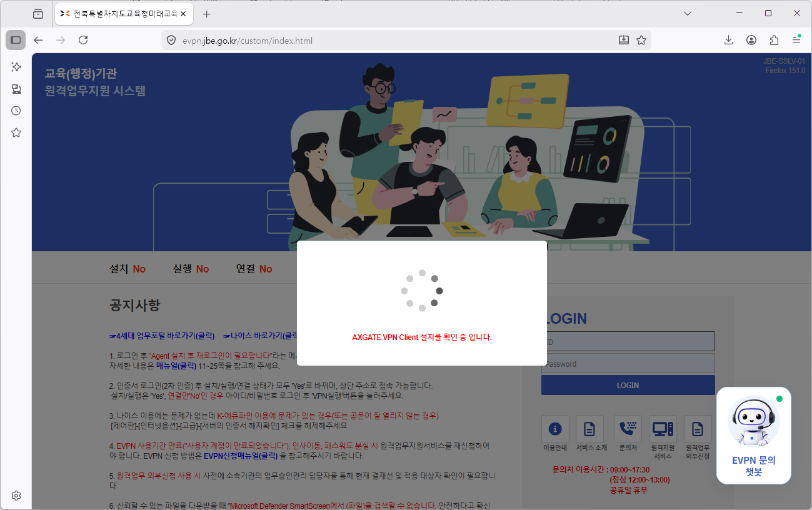This screenshot has width=812, height=510.
Task: Open the EVPN 문의 챗봇 robot widget
Action: (754, 436)
